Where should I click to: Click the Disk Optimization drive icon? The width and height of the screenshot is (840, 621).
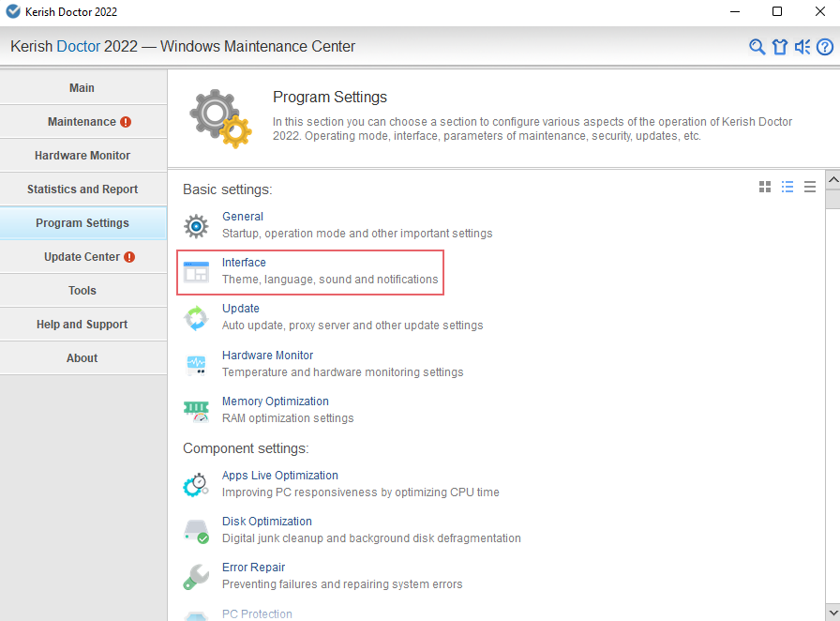coord(196,531)
